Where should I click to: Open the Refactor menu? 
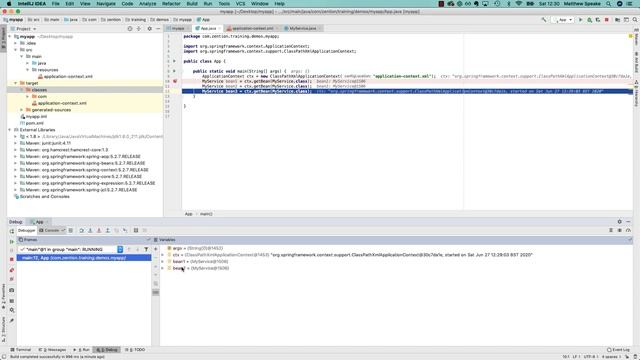pyautogui.click(x=171, y=4)
